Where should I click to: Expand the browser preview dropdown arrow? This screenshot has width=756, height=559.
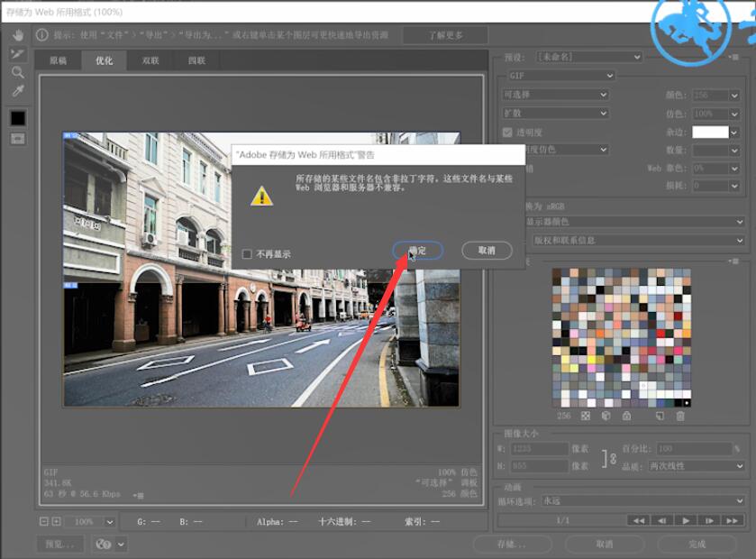tap(121, 544)
